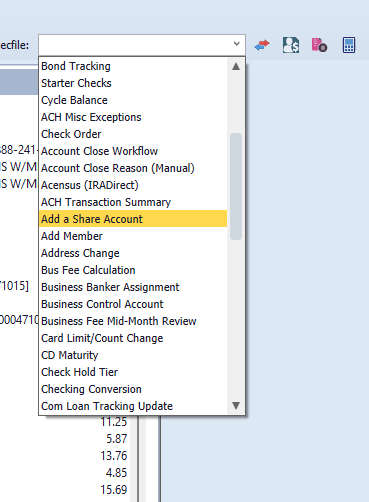Screen dimensions: 369x502
Task: Click the 11.25 value cell
Action: (x=114, y=422)
